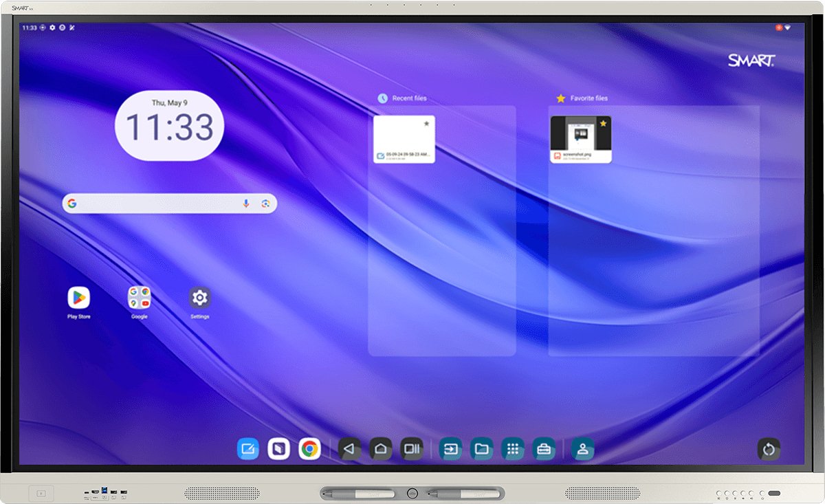
Task: Tap the Google Lens icon in the search bar
Action: (x=267, y=203)
